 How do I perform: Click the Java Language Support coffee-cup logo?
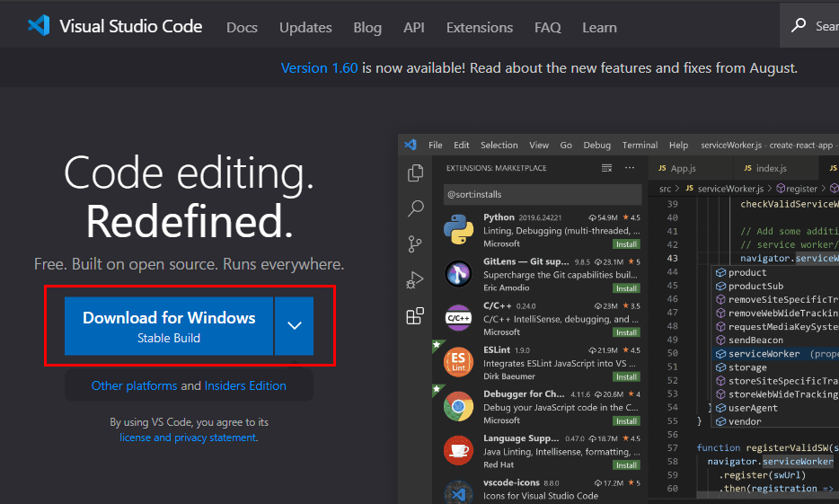[x=458, y=450]
